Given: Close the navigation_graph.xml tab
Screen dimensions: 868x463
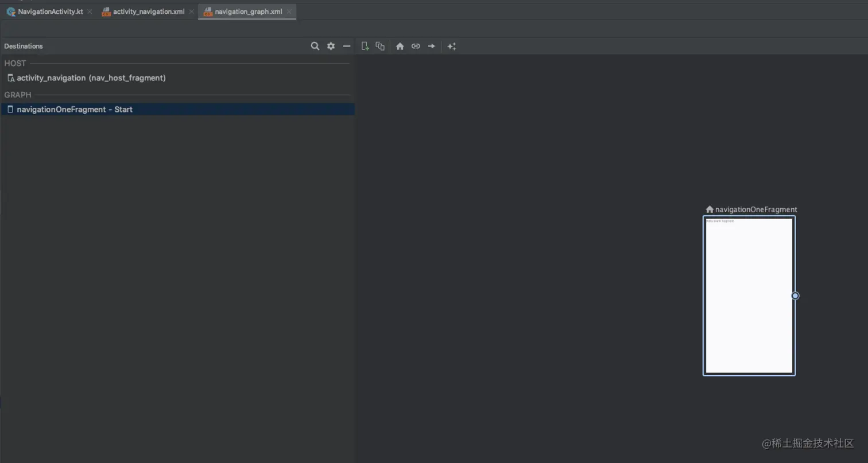Looking at the screenshot, I should pyautogui.click(x=289, y=11).
